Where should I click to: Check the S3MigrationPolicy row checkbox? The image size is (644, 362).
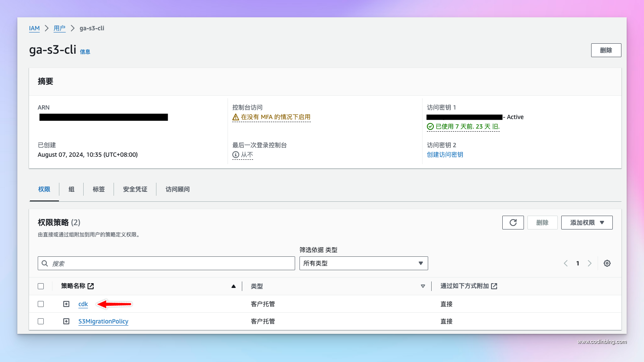tap(41, 321)
